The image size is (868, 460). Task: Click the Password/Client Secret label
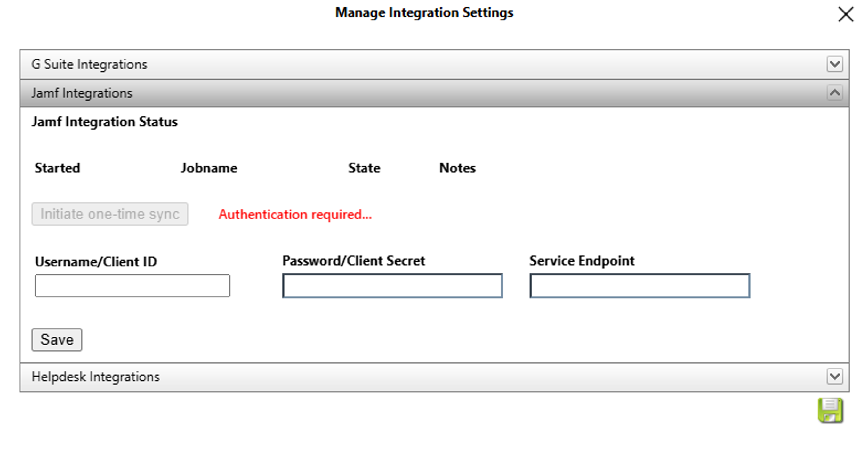pyautogui.click(x=354, y=261)
